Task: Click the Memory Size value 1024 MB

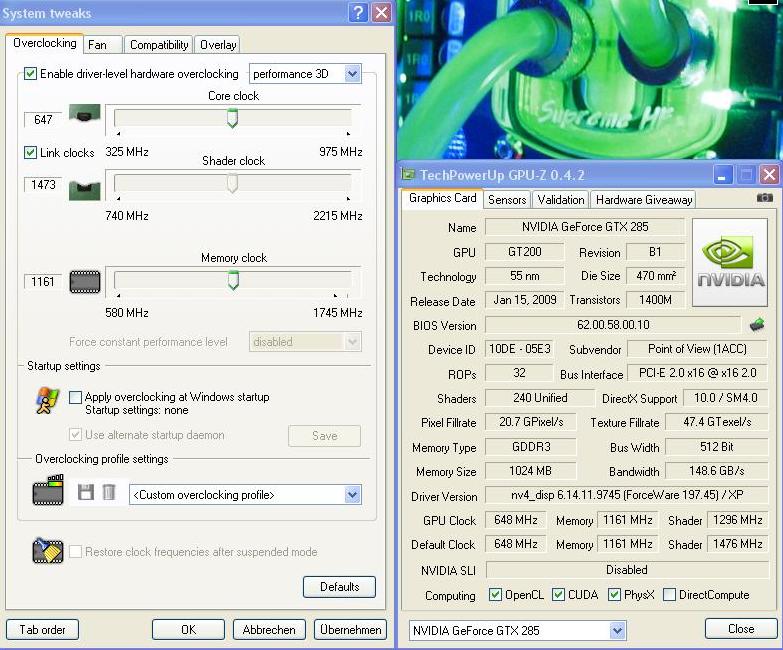Action: pos(530,471)
